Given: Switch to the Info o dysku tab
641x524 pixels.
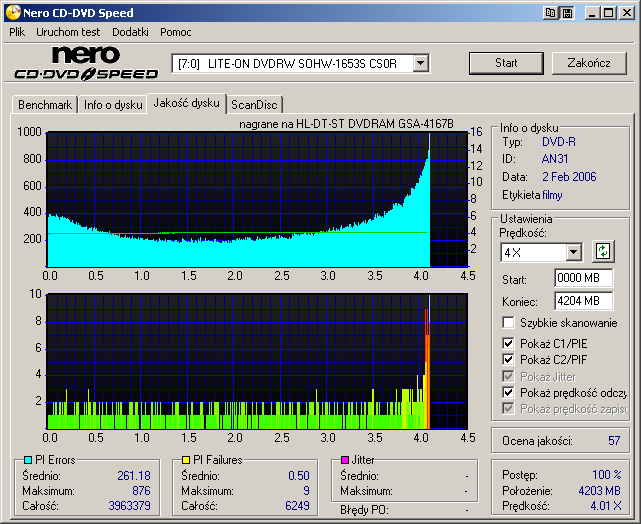Looking at the screenshot, I should pyautogui.click(x=113, y=105).
